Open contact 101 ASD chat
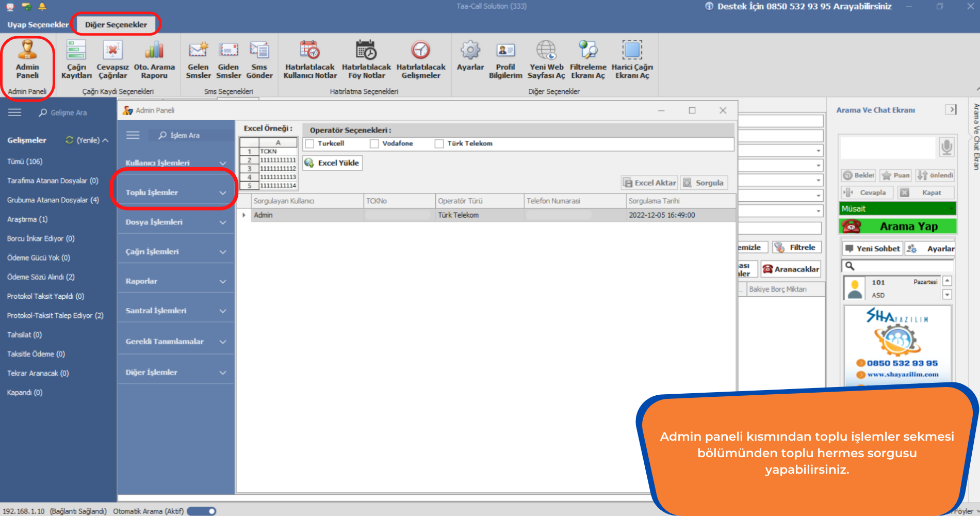This screenshot has width=980, height=516. [892, 288]
